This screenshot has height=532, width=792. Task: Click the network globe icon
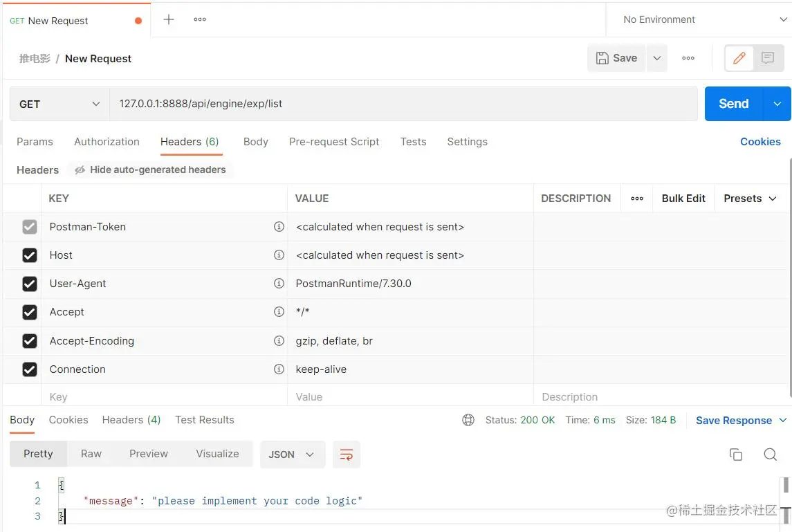click(468, 420)
